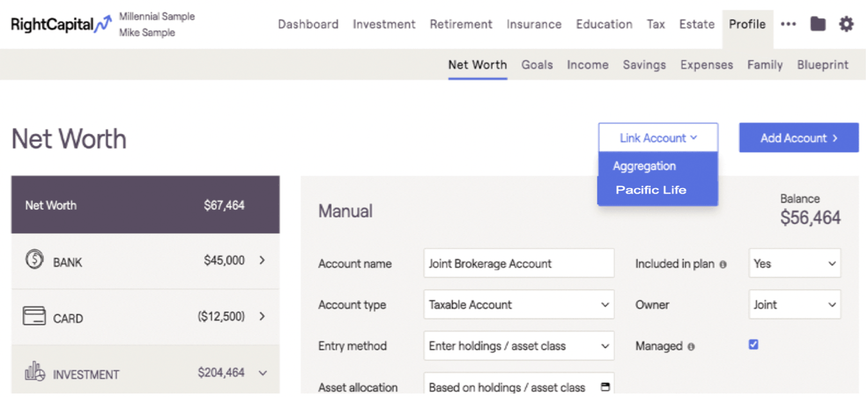Open the Owner dropdown
Image resolution: width=868 pixels, height=398 pixels.
click(794, 305)
